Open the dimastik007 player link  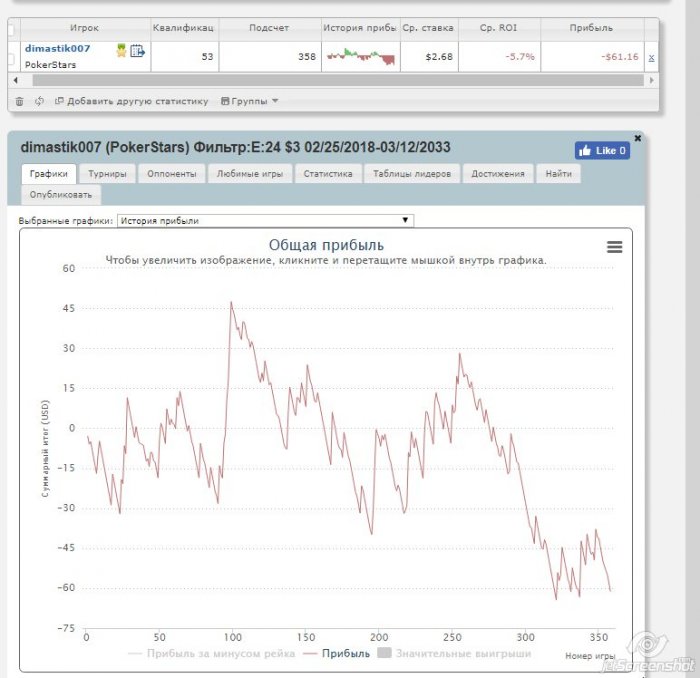(57, 48)
